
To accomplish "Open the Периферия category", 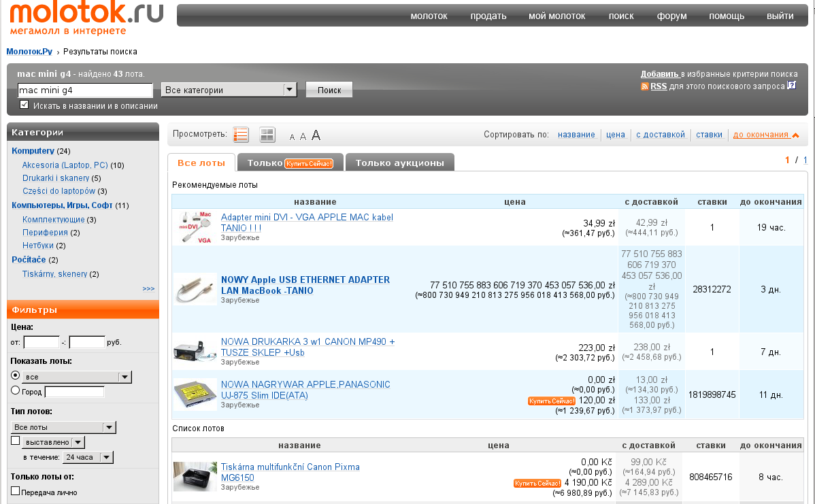I will pos(45,233).
